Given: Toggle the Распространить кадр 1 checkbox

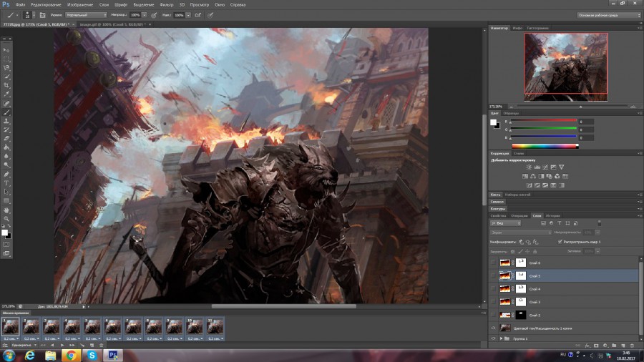Looking at the screenshot, I should click(560, 242).
